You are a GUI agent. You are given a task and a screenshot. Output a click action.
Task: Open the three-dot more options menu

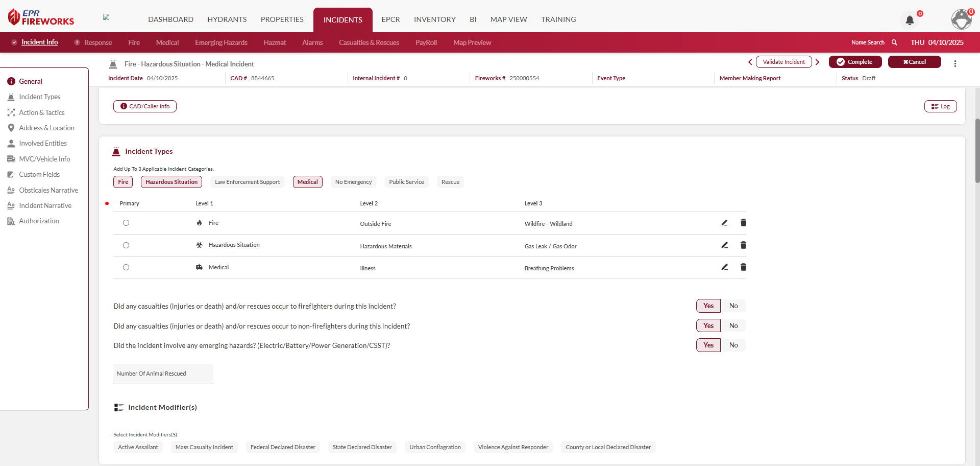point(955,63)
